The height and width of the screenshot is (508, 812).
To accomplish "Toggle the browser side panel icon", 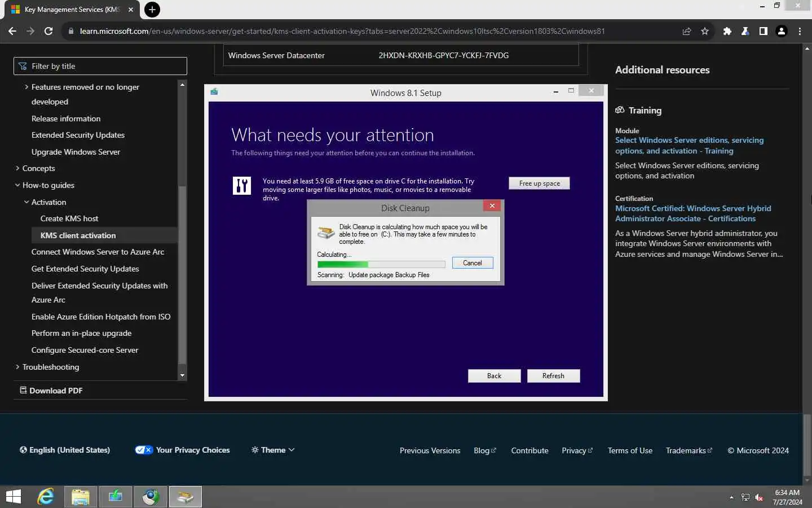I will (x=764, y=31).
